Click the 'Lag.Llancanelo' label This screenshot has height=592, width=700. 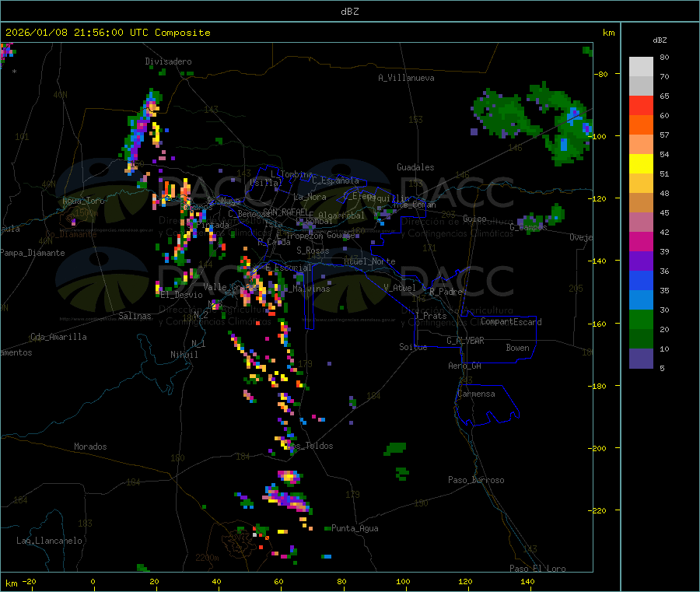[49, 541]
